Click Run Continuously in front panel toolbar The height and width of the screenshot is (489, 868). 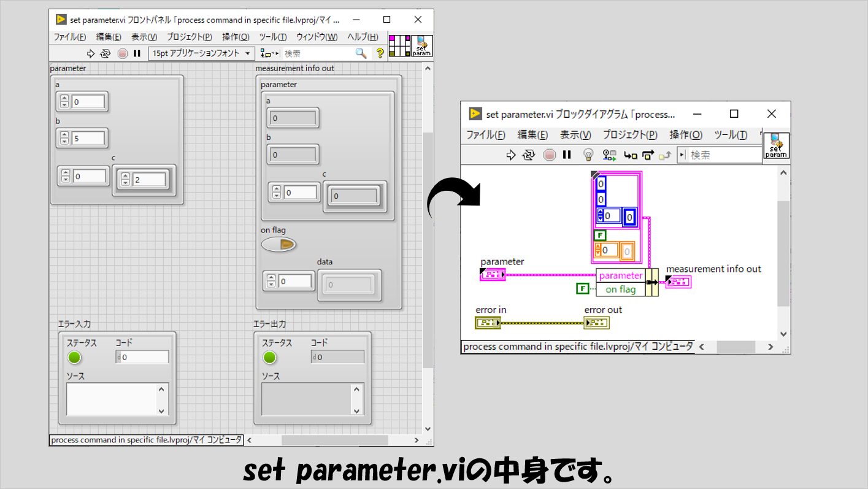(106, 53)
